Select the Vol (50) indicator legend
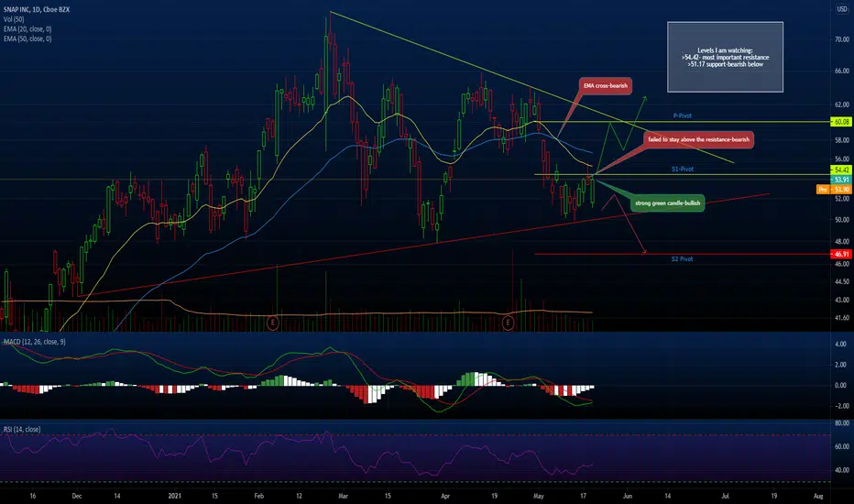This screenshot has height=504, width=854. coord(13,19)
